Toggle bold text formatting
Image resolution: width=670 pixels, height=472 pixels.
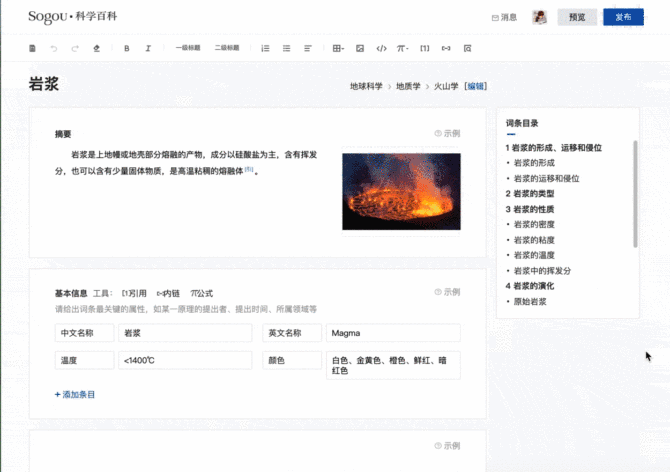click(126, 48)
